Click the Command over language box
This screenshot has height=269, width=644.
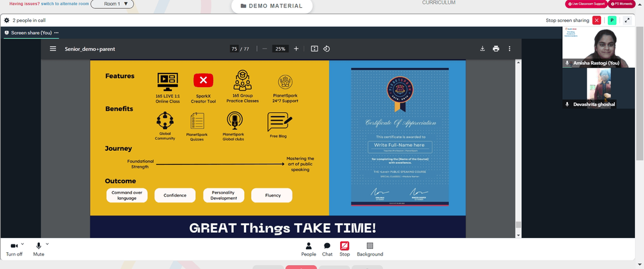coord(127,195)
